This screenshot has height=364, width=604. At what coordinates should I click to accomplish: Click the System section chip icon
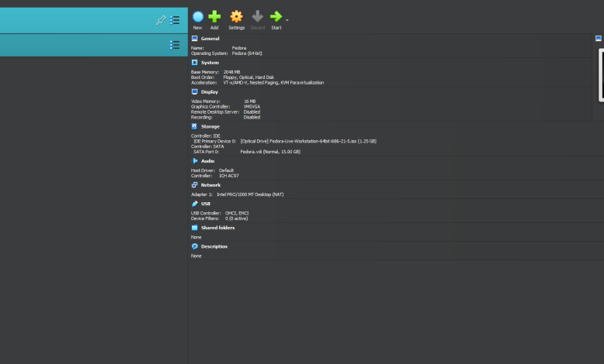(194, 63)
